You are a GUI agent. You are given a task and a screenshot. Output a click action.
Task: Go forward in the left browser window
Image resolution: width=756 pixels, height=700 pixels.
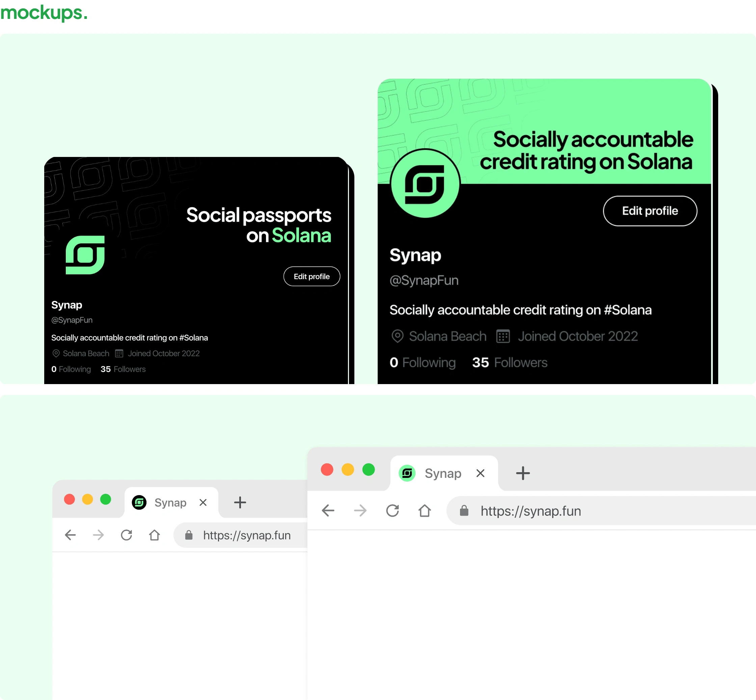99,535
